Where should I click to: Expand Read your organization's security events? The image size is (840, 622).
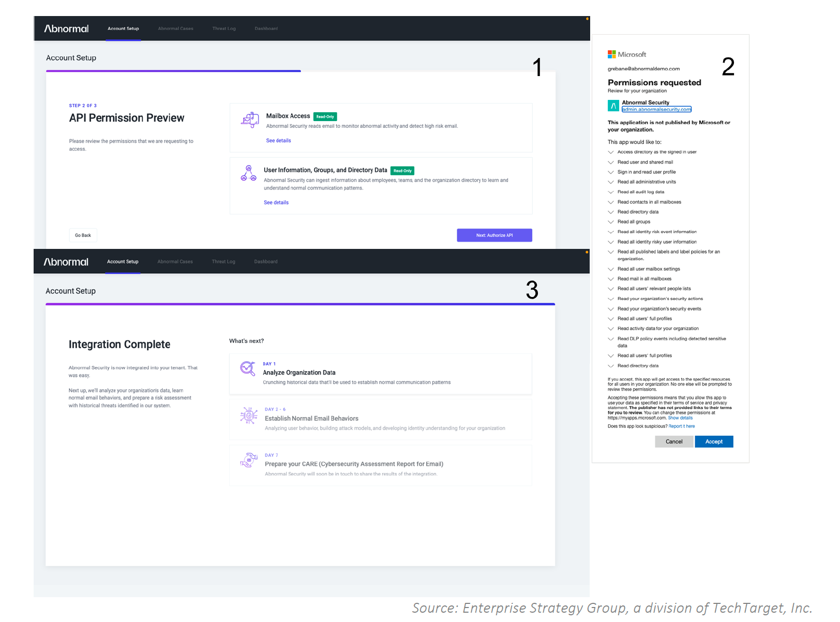(x=611, y=309)
